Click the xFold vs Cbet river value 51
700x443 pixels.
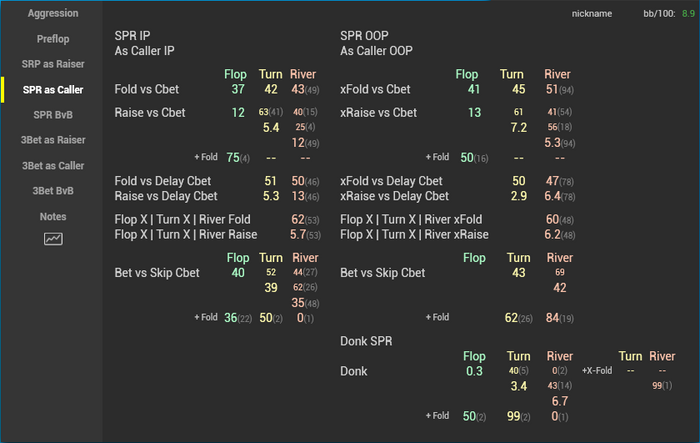553,90
